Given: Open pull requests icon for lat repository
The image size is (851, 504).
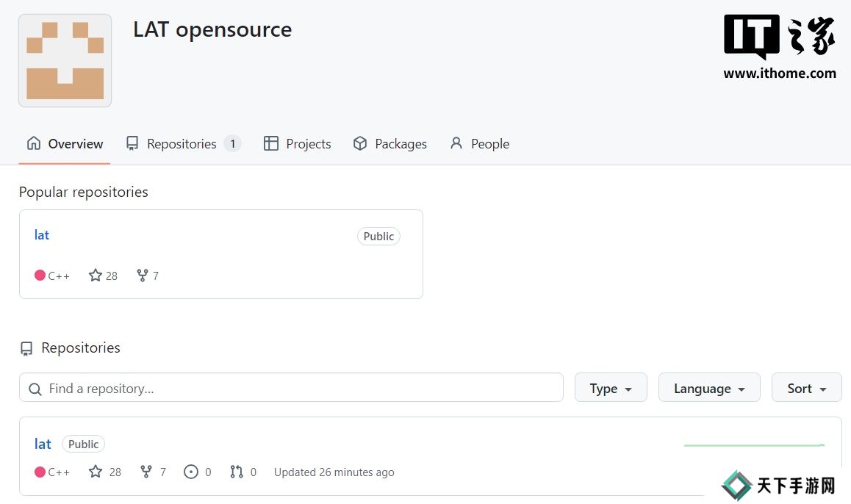Looking at the screenshot, I should 236,472.
